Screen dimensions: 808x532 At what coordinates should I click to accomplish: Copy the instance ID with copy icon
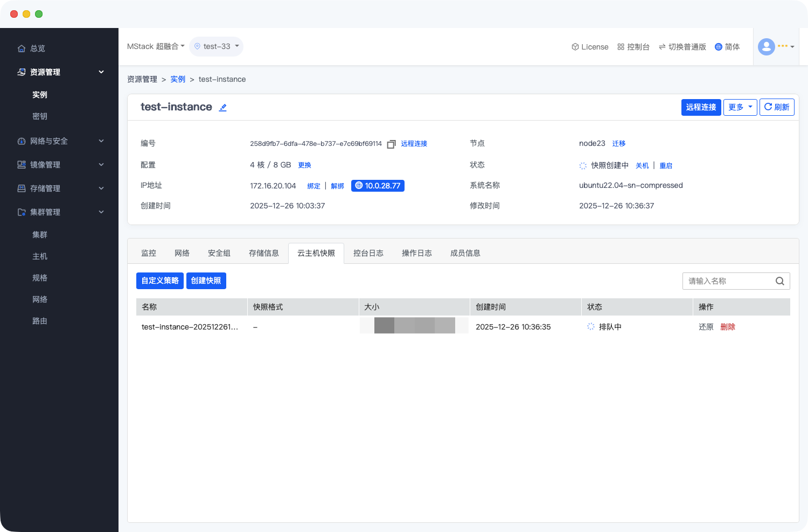click(x=392, y=144)
